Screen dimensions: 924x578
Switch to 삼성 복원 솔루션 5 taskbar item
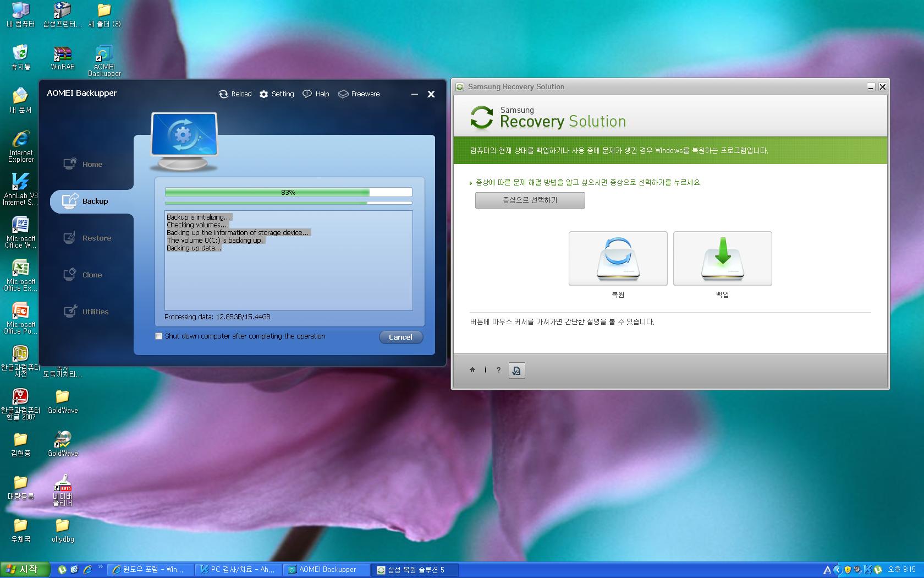414,570
